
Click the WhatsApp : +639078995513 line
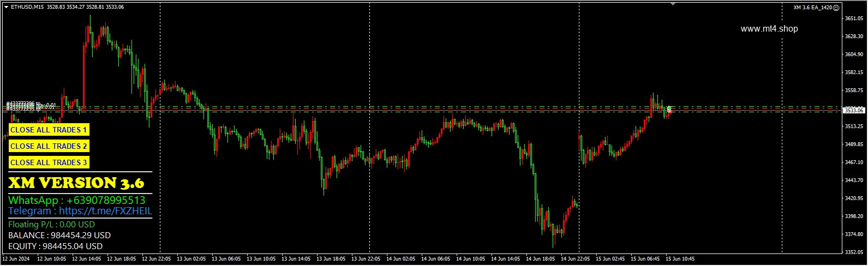tap(77, 200)
